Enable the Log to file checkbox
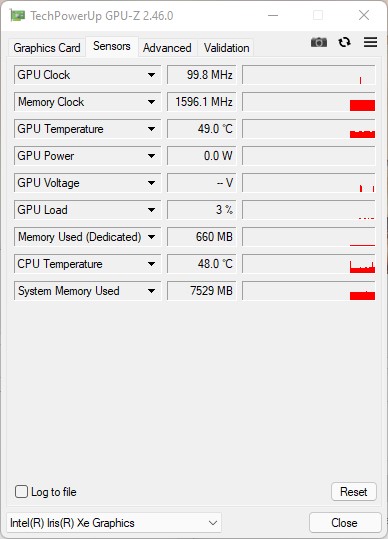Image resolution: width=388 pixels, height=539 pixels. pyautogui.click(x=21, y=492)
